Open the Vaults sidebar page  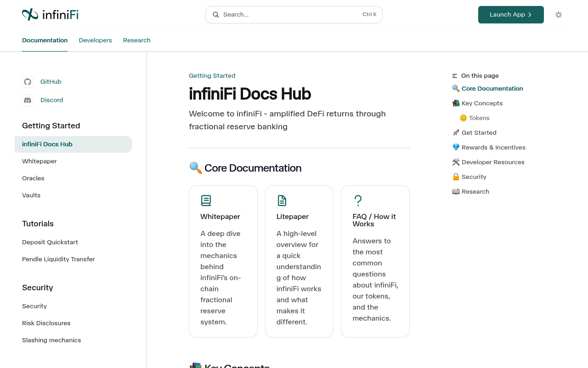click(31, 195)
